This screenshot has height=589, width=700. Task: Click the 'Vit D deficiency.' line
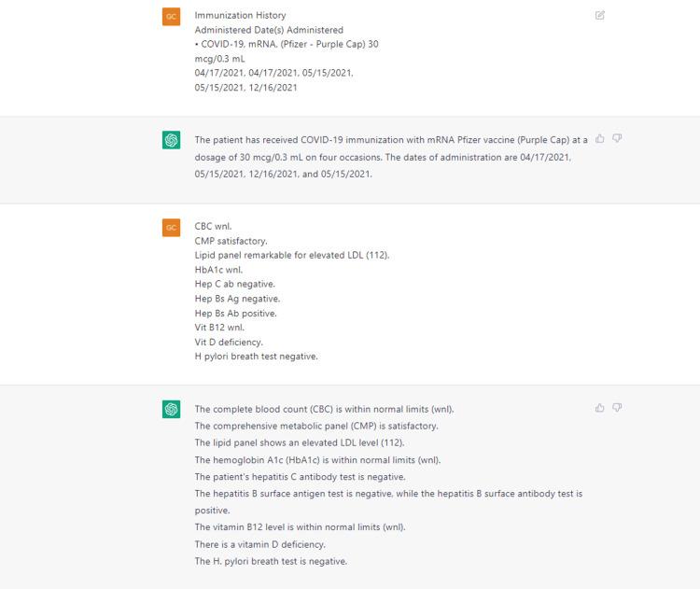coord(228,342)
